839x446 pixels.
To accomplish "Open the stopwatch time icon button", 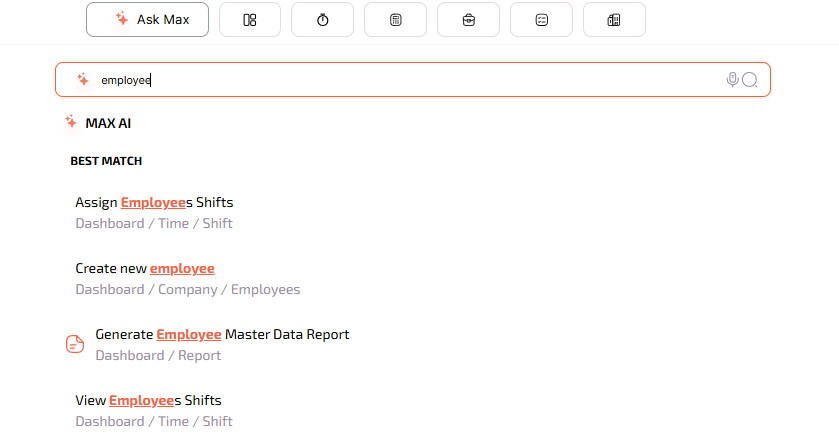I will (322, 19).
